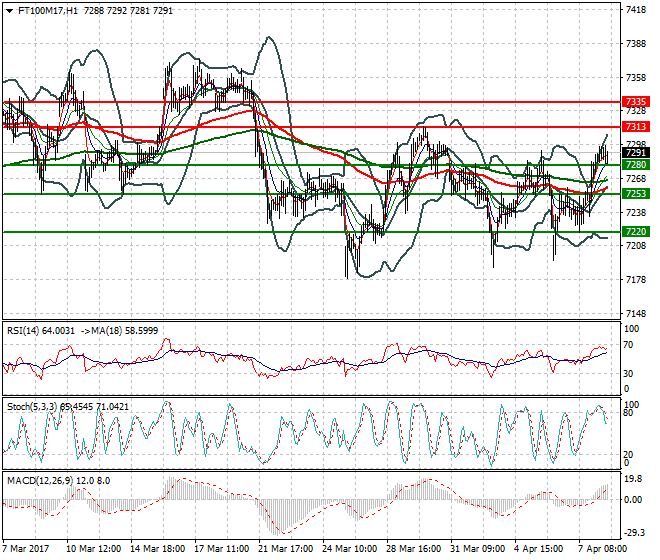Open the chart menu triangle beside FT100M17
Screen dimensions: 660x560
tap(9, 11)
